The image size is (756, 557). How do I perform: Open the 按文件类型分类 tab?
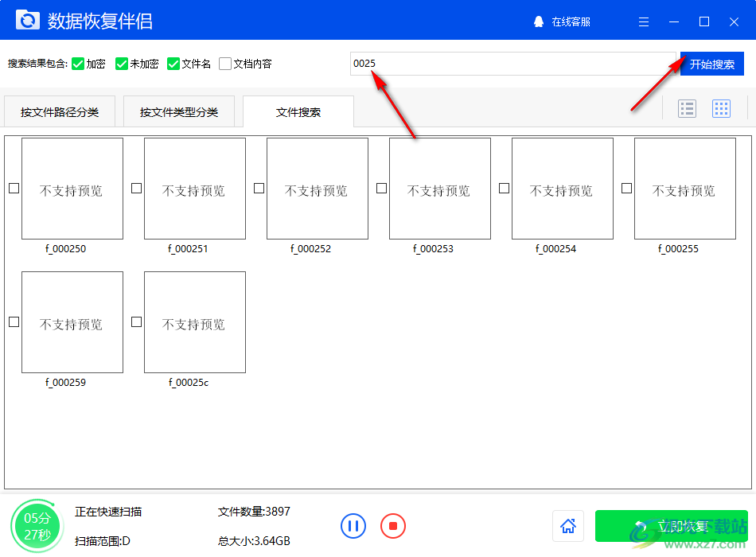pos(178,111)
